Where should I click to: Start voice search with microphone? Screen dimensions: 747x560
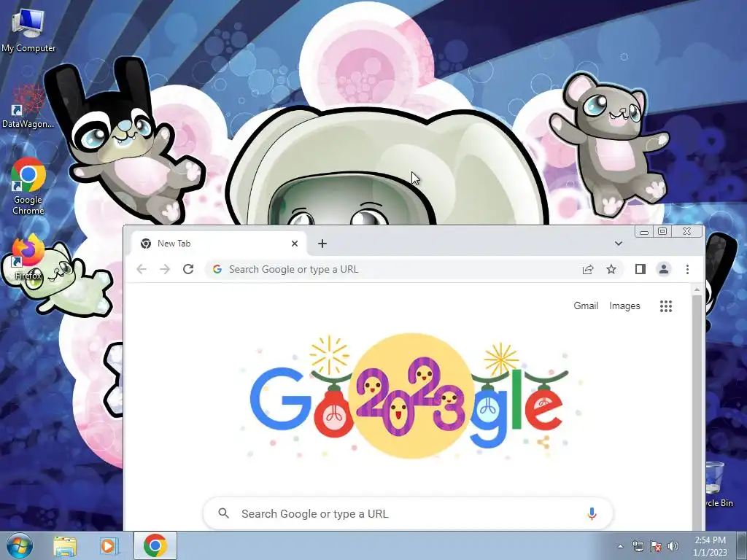click(x=592, y=514)
